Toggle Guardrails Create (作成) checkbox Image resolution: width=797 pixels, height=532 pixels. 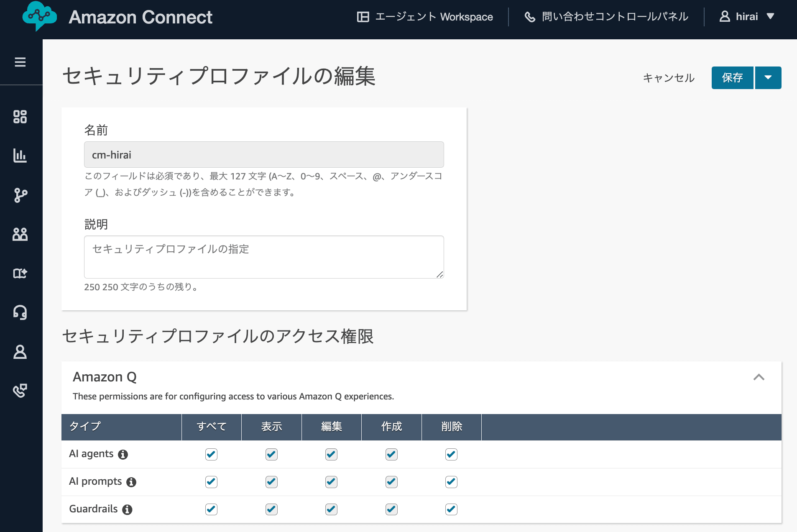click(391, 509)
